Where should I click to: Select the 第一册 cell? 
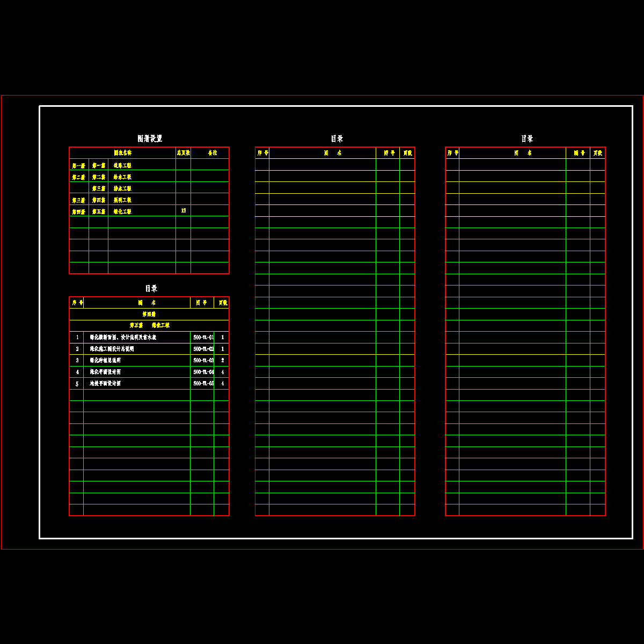click(79, 166)
